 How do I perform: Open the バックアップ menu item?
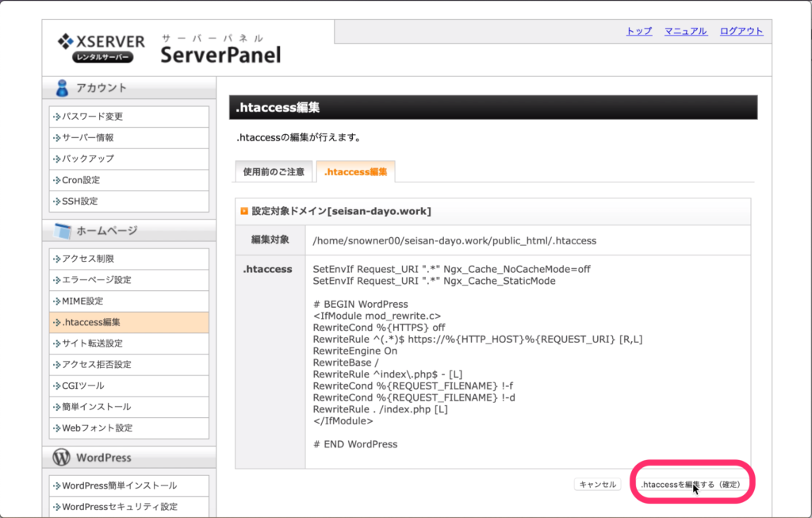pyautogui.click(x=88, y=159)
